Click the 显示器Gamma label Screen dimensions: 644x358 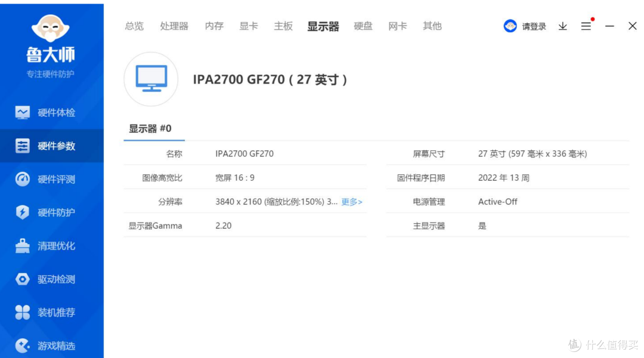click(155, 226)
